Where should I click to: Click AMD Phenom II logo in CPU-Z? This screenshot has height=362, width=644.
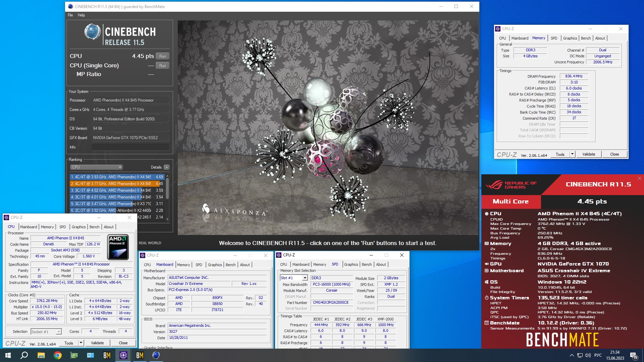tap(118, 247)
